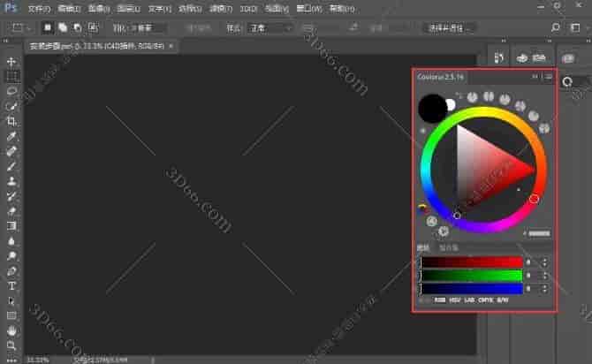Select the Hand tool
This screenshot has height=364, width=592.
pyautogui.click(x=11, y=330)
